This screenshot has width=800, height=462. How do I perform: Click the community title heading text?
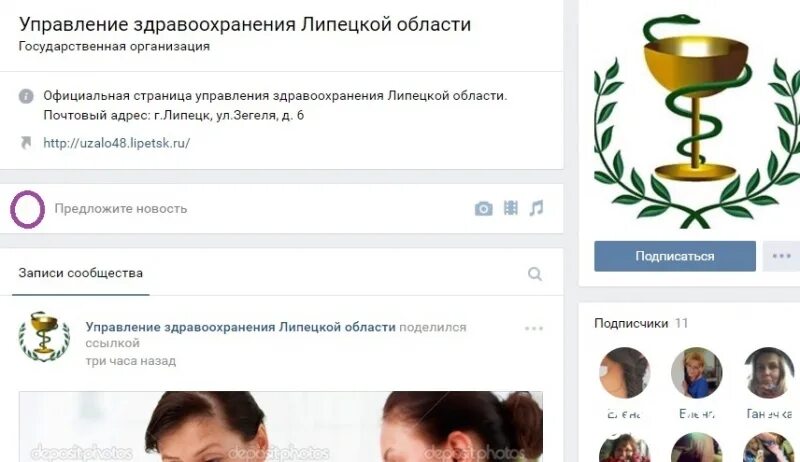pos(245,24)
